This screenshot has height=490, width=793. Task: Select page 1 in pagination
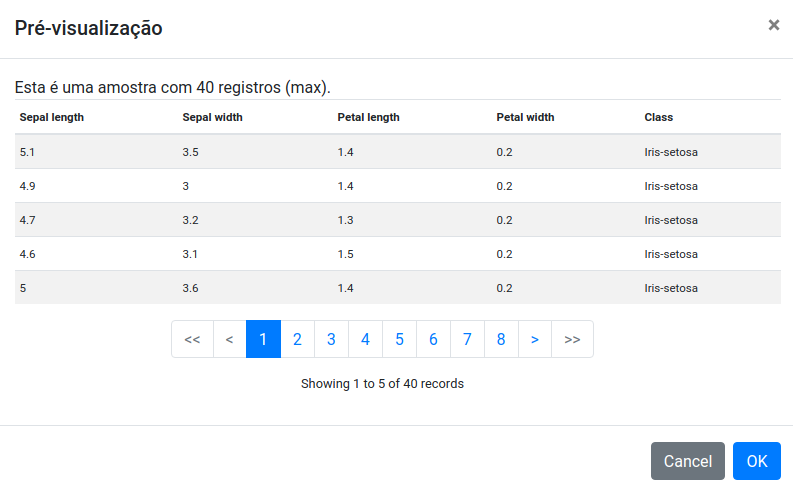(263, 339)
